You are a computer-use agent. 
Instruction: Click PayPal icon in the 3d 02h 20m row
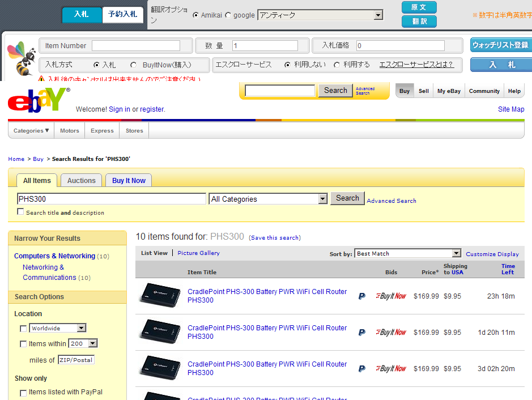(362, 369)
